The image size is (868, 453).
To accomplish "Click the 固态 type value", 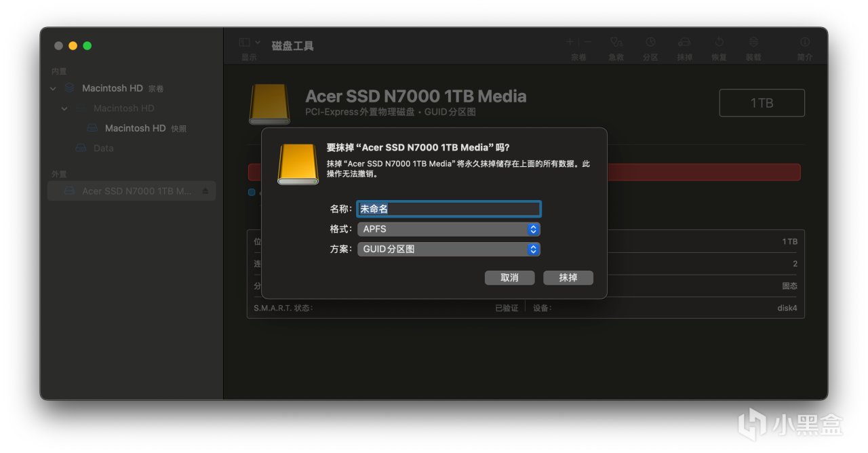I will (789, 286).
